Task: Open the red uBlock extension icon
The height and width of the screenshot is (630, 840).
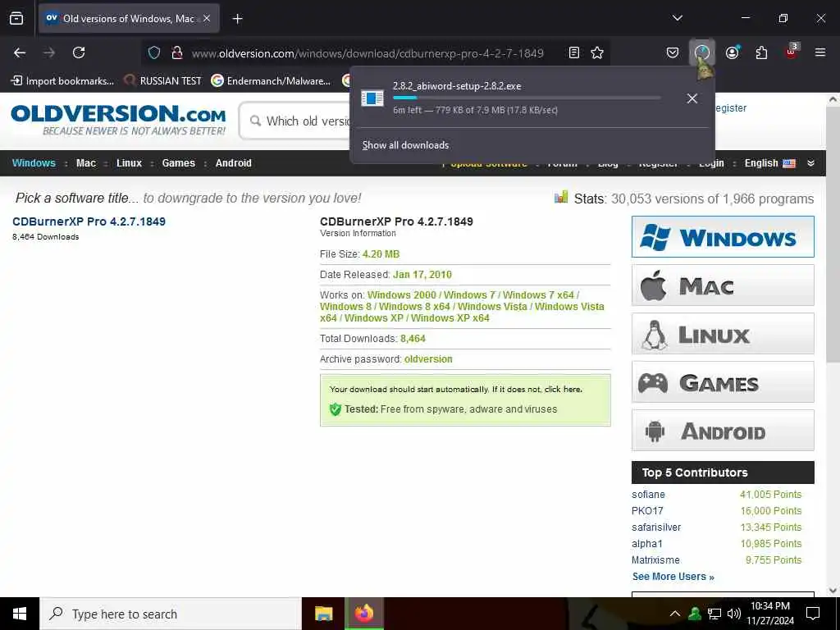Action: point(792,52)
